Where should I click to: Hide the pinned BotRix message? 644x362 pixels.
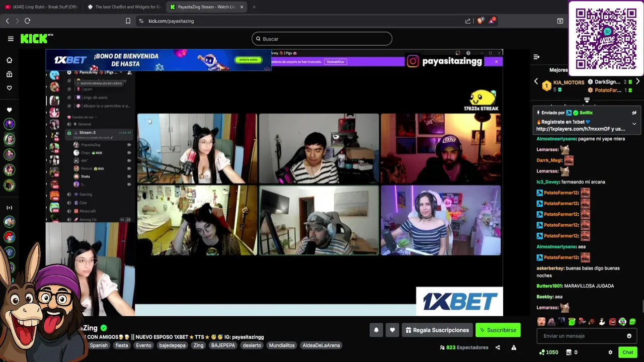pos(634,113)
